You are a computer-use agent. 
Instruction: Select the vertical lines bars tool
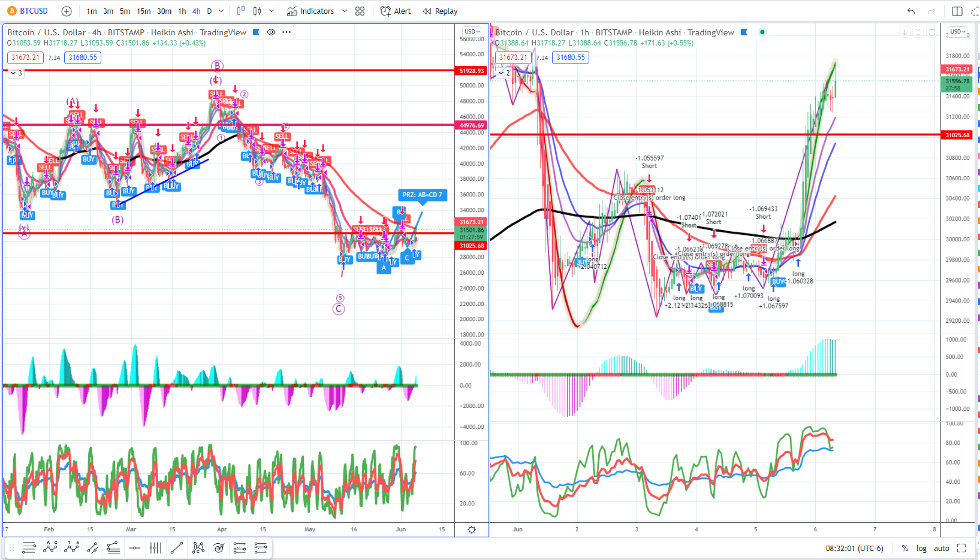[155, 547]
